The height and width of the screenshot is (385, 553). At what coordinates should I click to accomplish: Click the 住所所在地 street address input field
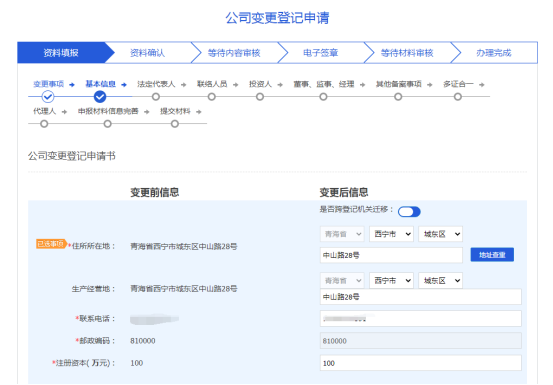[x=391, y=255]
